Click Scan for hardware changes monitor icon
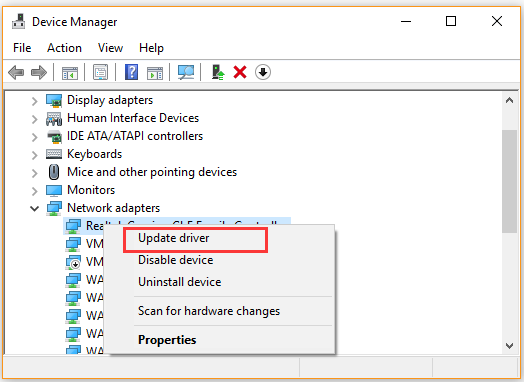The width and height of the screenshot is (524, 382). point(186,72)
